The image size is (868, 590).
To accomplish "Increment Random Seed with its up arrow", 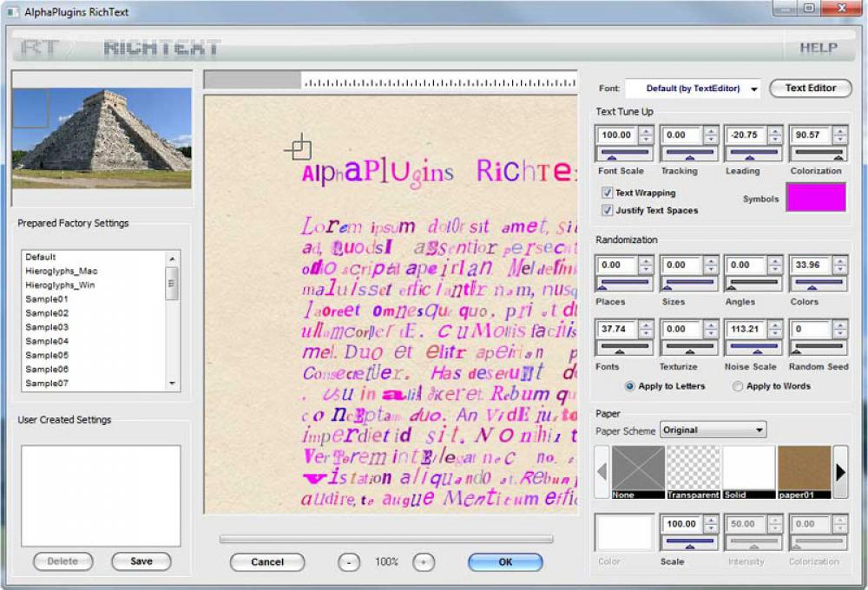I will [841, 324].
